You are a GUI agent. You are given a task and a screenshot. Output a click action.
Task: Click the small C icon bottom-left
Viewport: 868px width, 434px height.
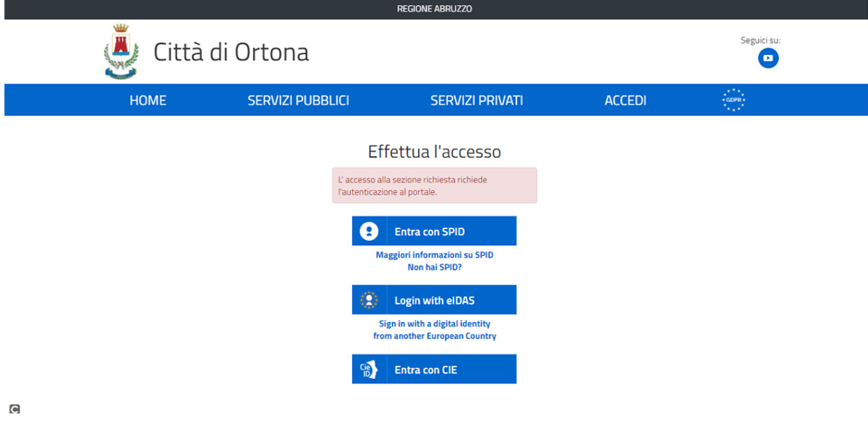(14, 409)
